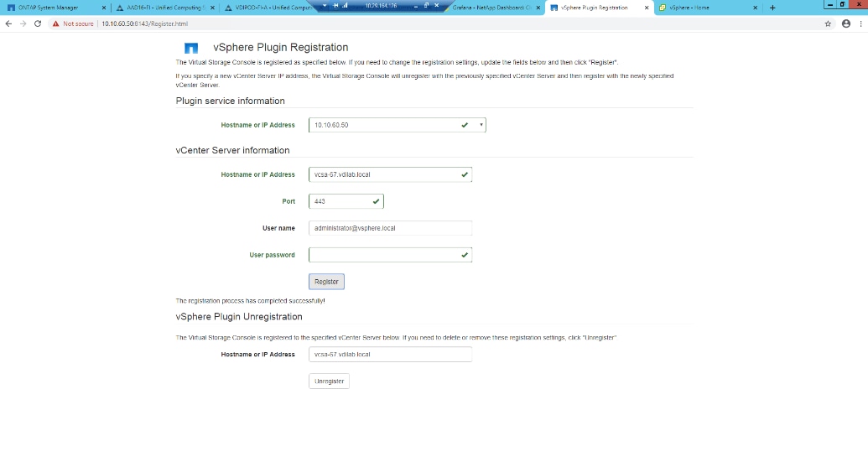Restore down the remote session window

tap(426, 6)
